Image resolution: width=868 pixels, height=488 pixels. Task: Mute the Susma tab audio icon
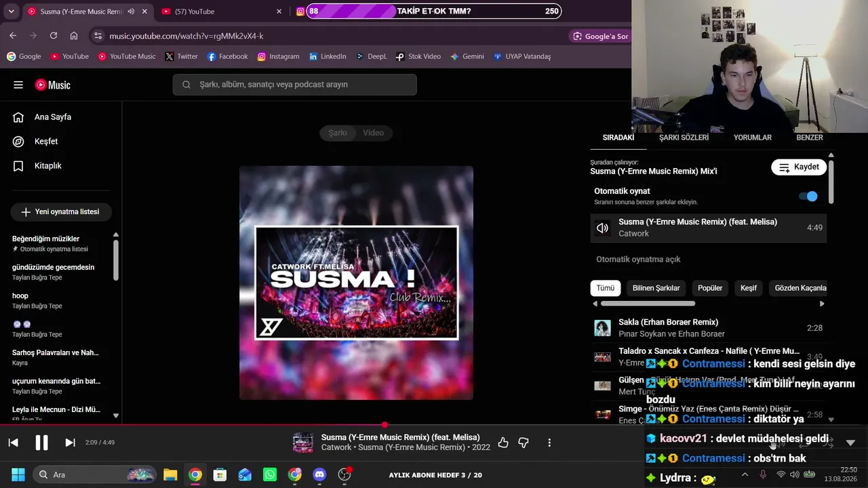pos(131,12)
